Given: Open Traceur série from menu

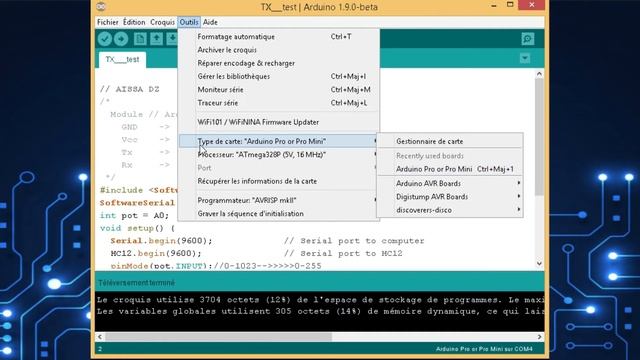Looking at the screenshot, I should [278, 103].
